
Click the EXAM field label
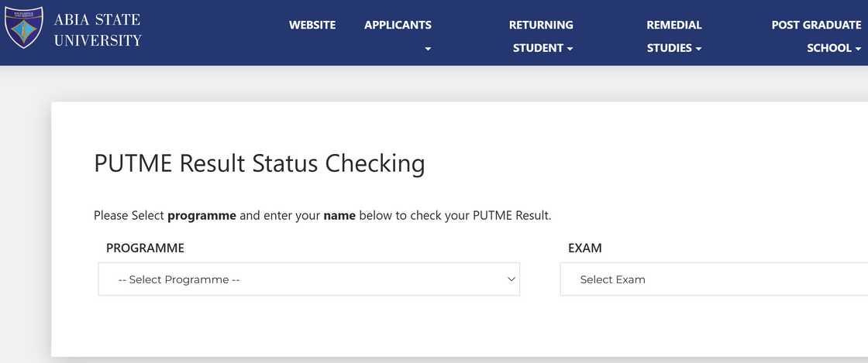click(585, 248)
